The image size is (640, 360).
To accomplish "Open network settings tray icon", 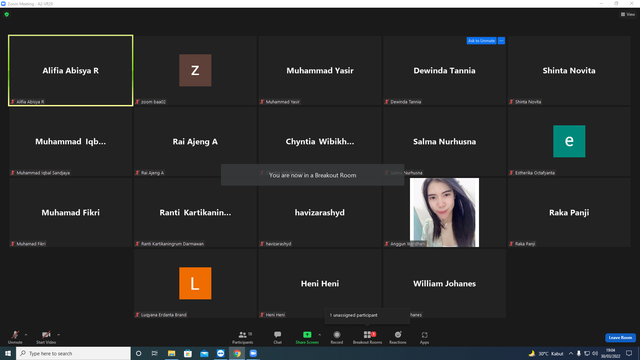I will tap(587, 353).
